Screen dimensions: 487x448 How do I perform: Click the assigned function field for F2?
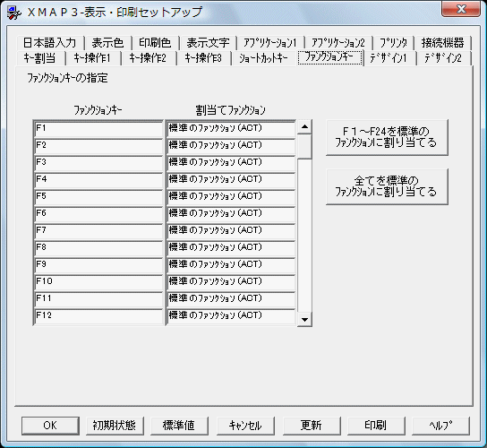231,146
